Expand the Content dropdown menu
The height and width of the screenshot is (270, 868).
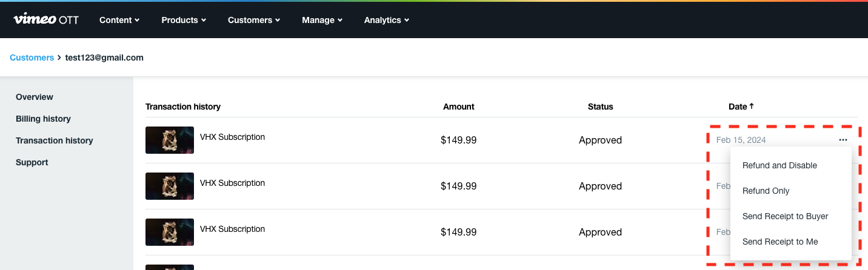pyautogui.click(x=119, y=20)
